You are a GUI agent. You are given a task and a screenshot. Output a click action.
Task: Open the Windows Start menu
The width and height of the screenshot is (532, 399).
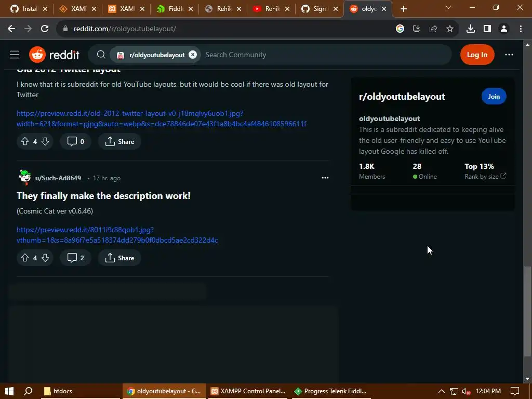click(x=9, y=391)
